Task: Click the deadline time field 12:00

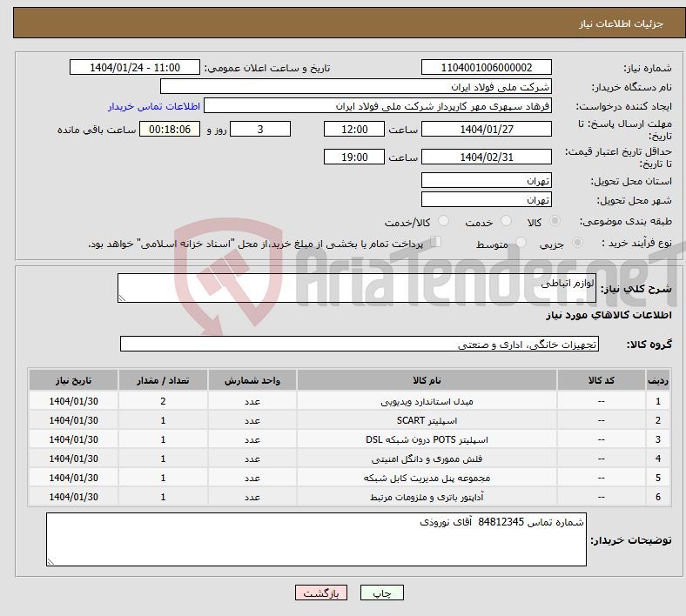Action: click(354, 129)
